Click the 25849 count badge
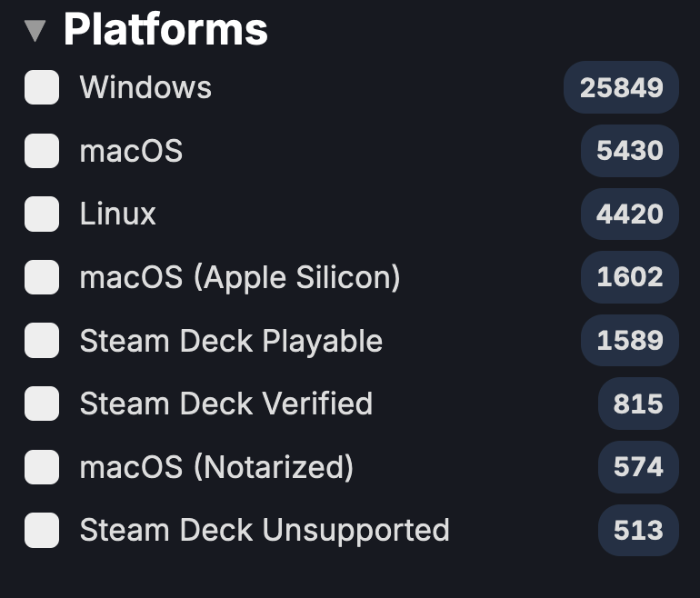 pyautogui.click(x=622, y=87)
